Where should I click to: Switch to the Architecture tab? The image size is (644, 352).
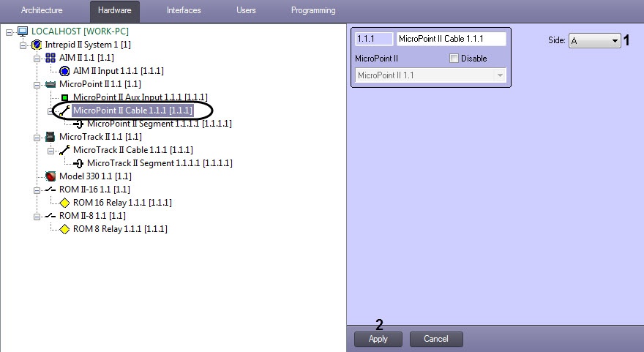point(42,10)
